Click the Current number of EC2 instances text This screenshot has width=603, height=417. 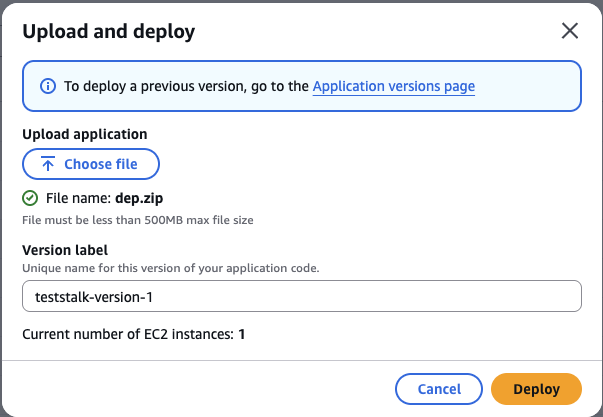(133, 334)
